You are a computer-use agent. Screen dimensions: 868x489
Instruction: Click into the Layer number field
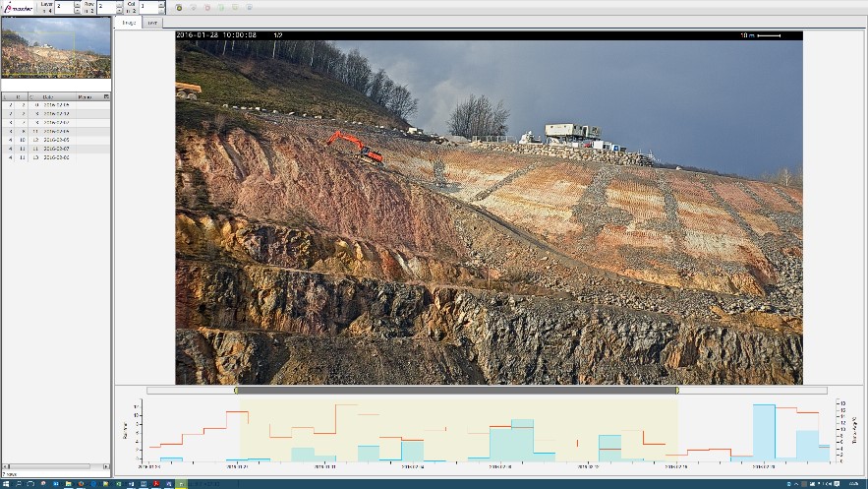(x=64, y=6)
